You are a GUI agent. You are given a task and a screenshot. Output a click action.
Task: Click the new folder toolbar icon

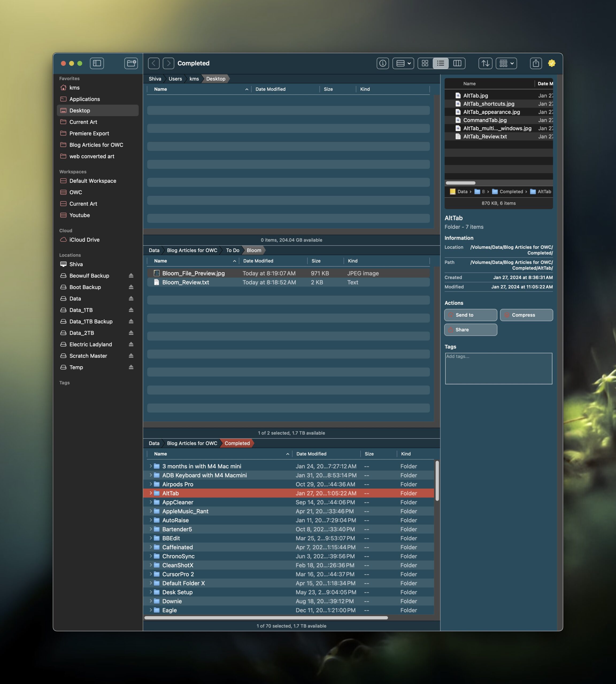[x=131, y=63]
